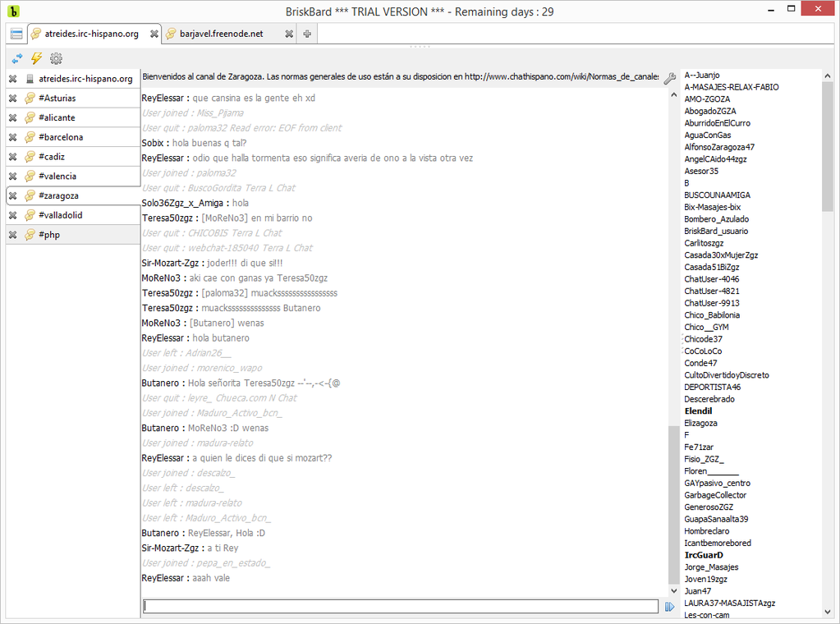Close the #barcelona channel

click(x=13, y=137)
